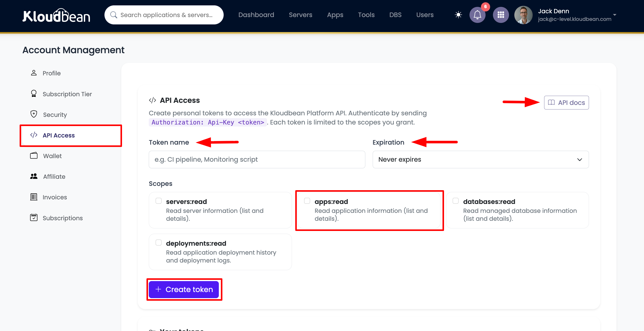Click the search magnifier icon
The image size is (644, 331).
click(x=114, y=15)
